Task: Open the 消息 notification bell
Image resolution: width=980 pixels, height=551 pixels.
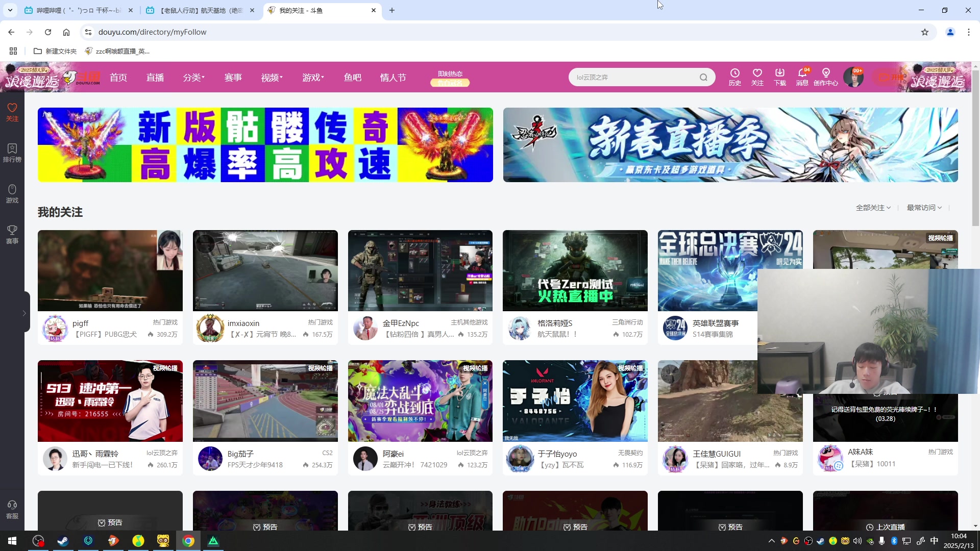Action: click(802, 77)
